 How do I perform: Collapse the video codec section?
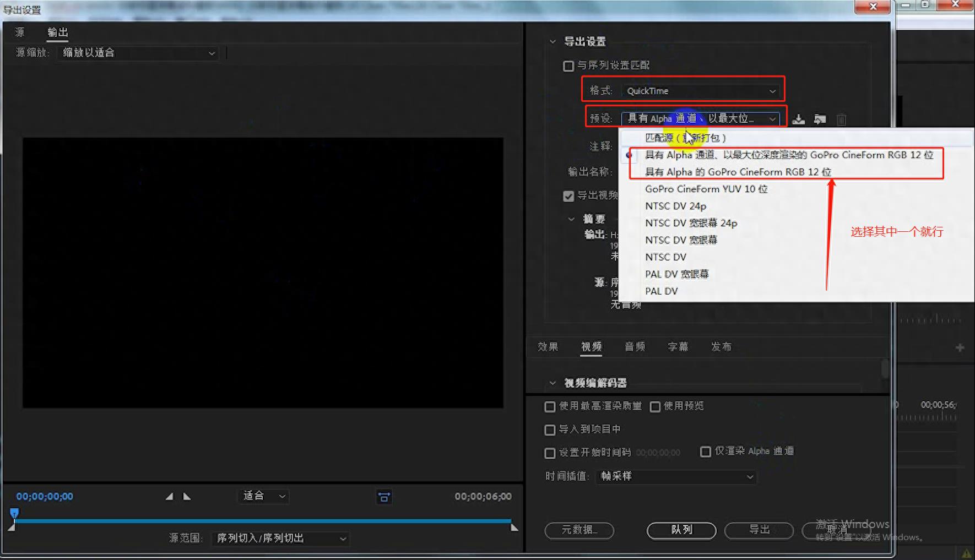pyautogui.click(x=552, y=383)
